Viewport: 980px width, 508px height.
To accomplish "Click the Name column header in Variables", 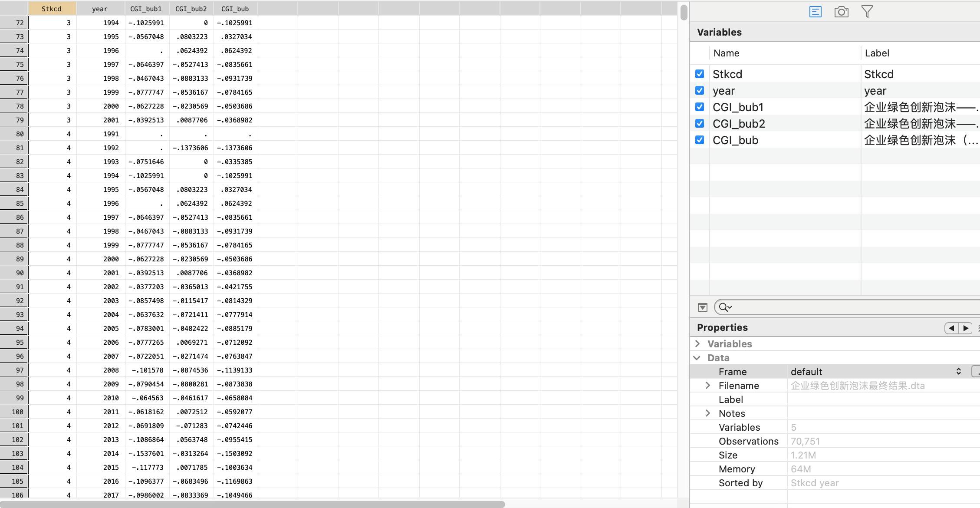I will click(x=726, y=53).
